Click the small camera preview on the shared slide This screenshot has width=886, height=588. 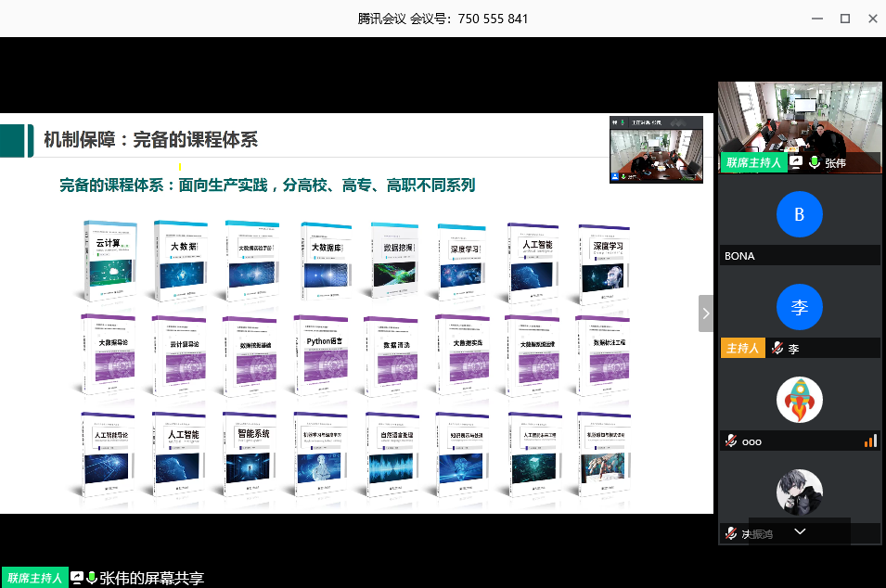click(x=656, y=148)
